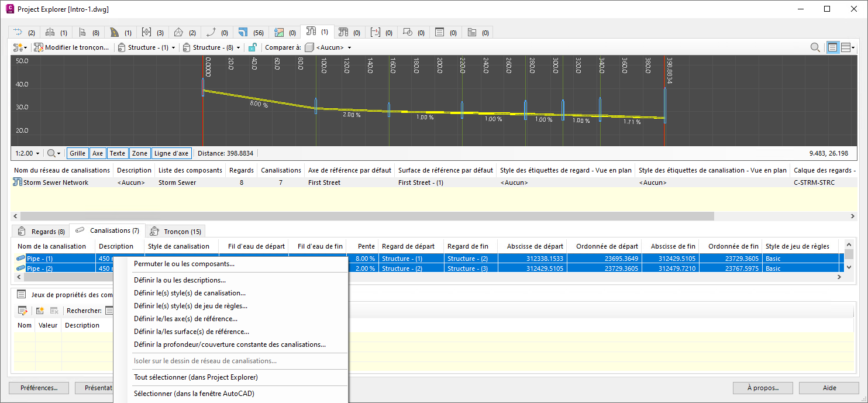868x403 pixels.
Task: Toggle the Grille display button
Action: point(77,153)
